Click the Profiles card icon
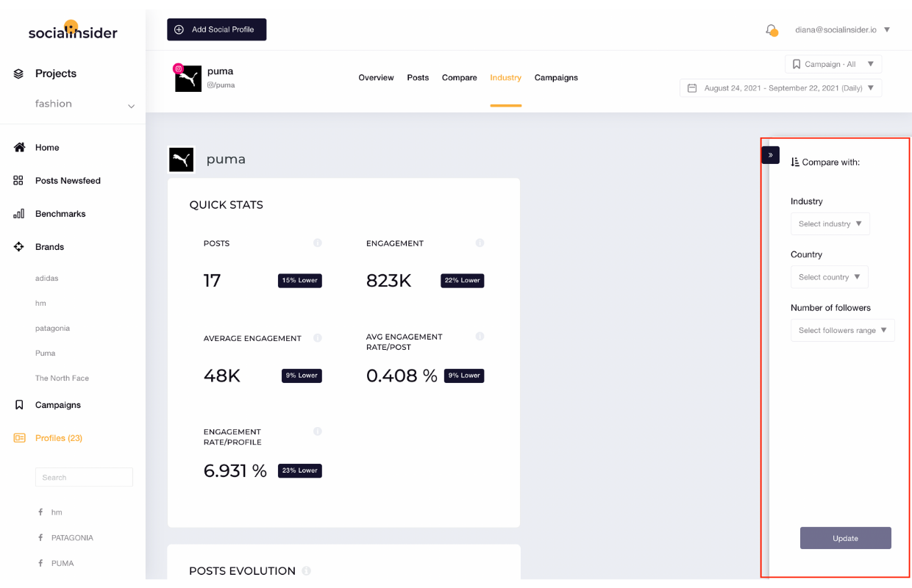Screen dimensions: 912x588 [19, 438]
